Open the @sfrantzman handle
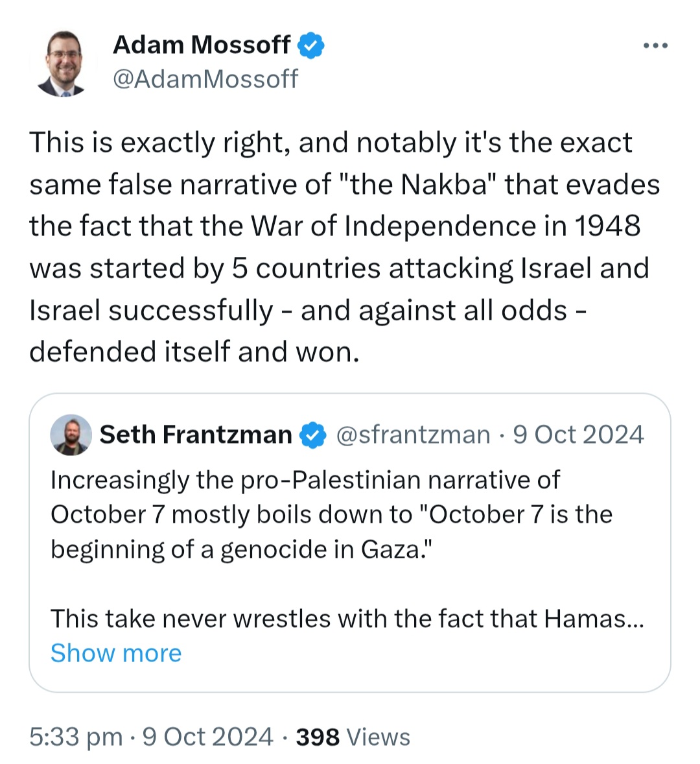 click(413, 435)
